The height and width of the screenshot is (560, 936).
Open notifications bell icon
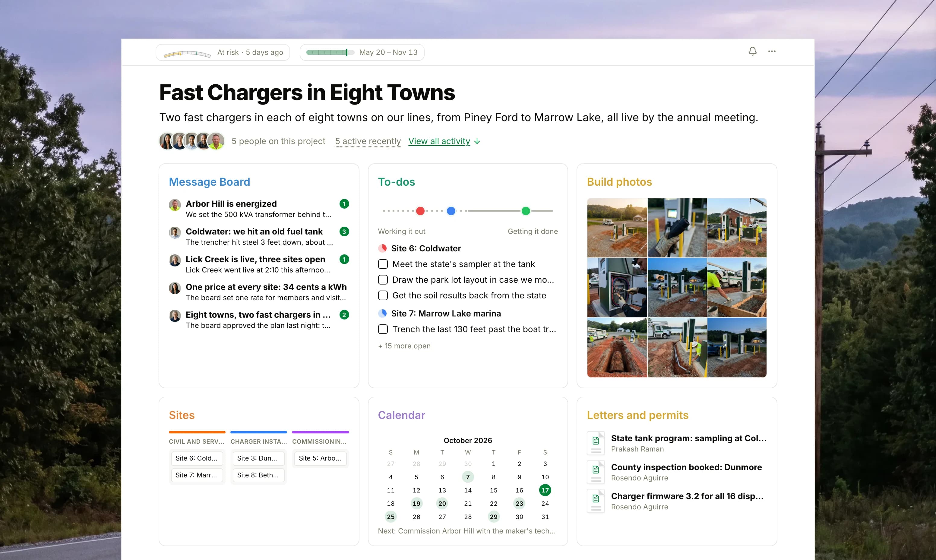point(752,51)
